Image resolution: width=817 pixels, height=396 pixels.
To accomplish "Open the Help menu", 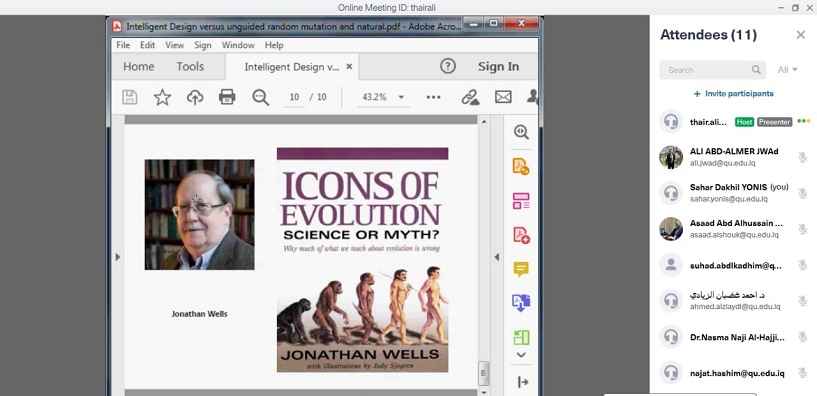I will [x=274, y=45].
